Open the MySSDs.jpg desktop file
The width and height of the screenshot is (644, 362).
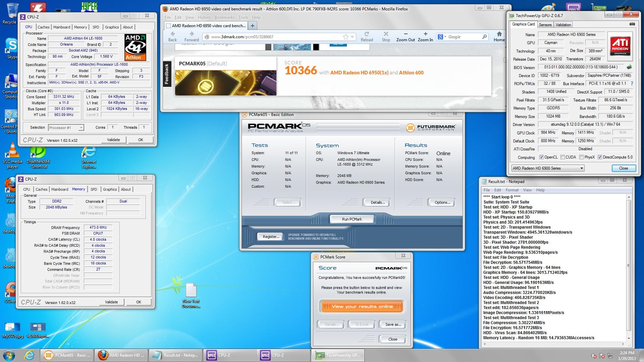pos(12,330)
